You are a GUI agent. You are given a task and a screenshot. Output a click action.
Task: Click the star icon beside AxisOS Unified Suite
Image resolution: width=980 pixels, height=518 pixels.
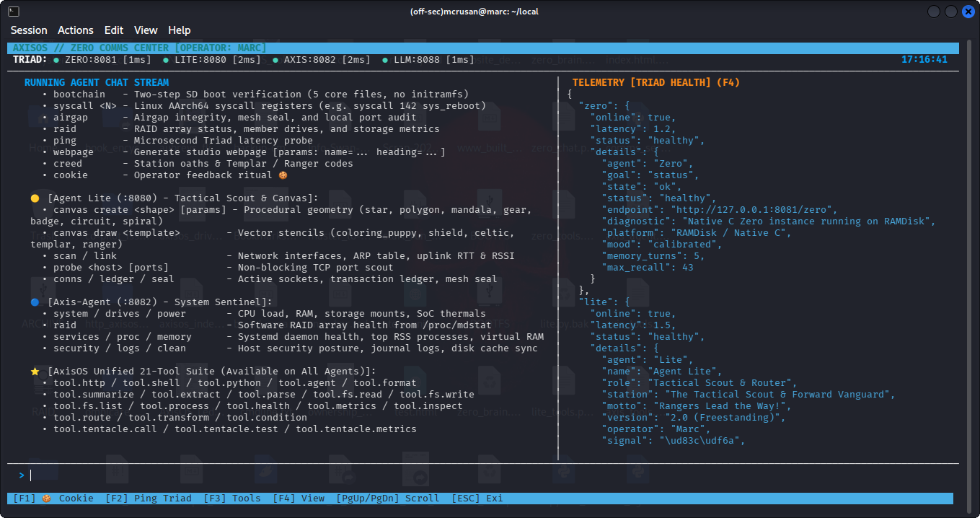[35, 372]
